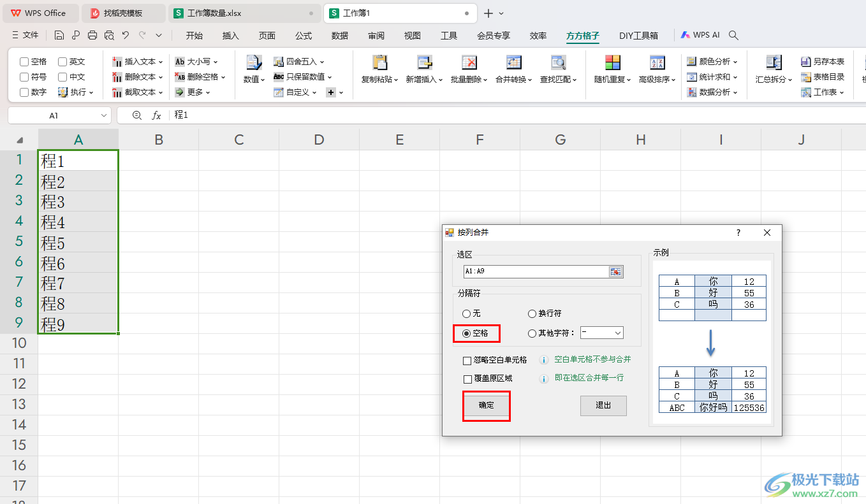Open the 文件 menu
Screen dimensions: 866x504
pyautogui.click(x=26, y=36)
